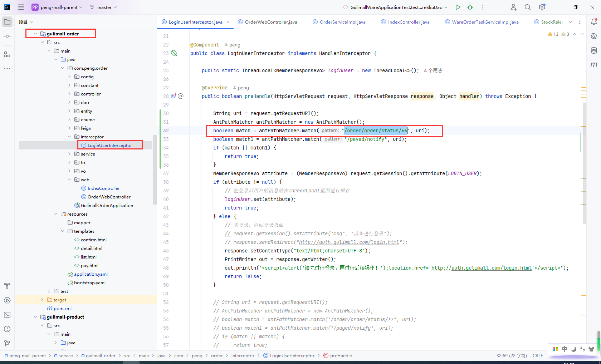Go to next highlighted problem arrow

click(582, 34)
